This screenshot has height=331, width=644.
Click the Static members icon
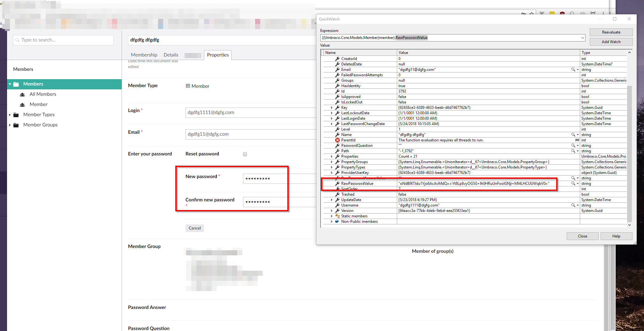tap(337, 216)
